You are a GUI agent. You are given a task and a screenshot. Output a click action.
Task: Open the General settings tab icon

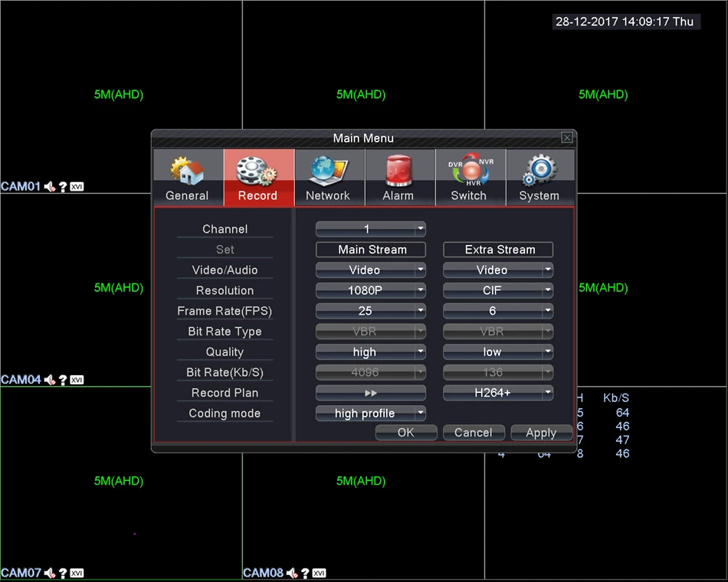pyautogui.click(x=187, y=178)
